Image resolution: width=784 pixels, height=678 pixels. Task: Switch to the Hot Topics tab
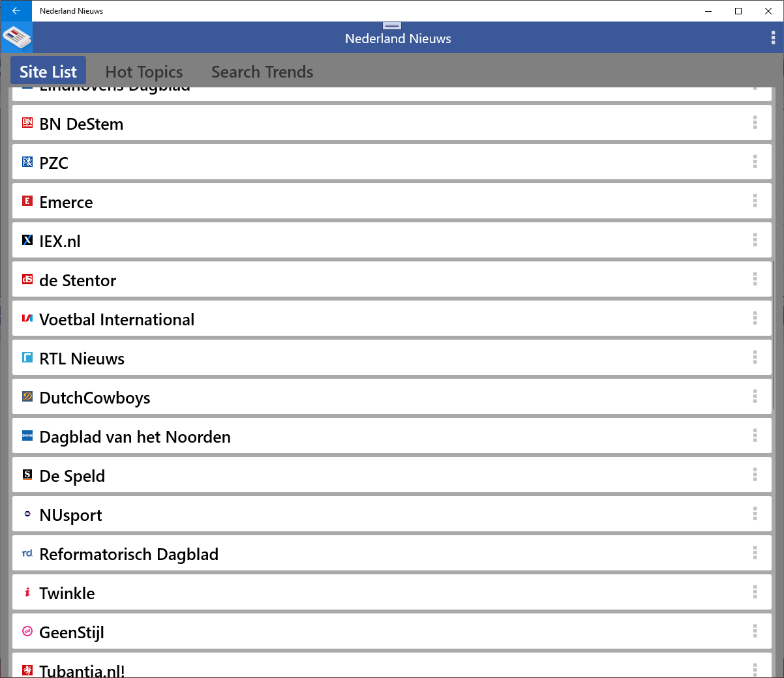point(144,72)
